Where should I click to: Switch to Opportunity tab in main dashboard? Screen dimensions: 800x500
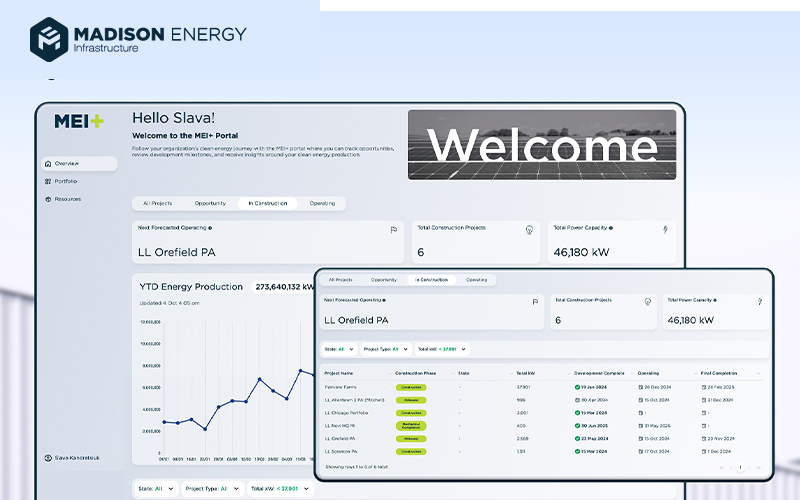pos(210,203)
